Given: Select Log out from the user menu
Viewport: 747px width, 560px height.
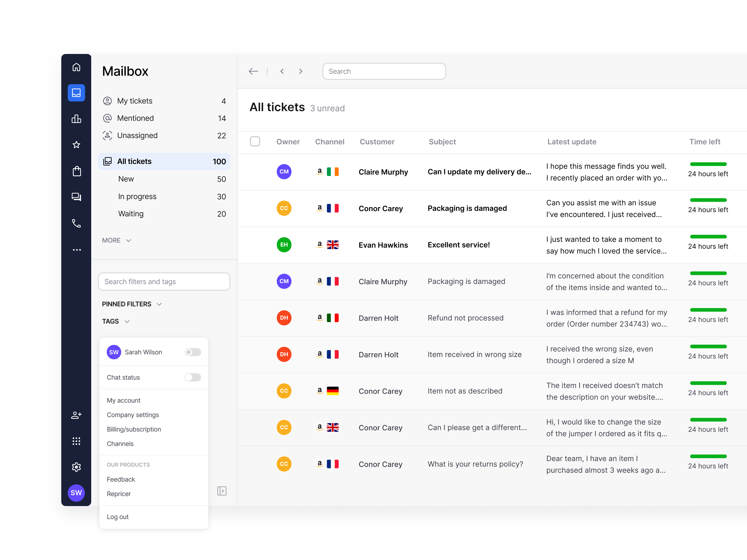Looking at the screenshot, I should (x=117, y=517).
